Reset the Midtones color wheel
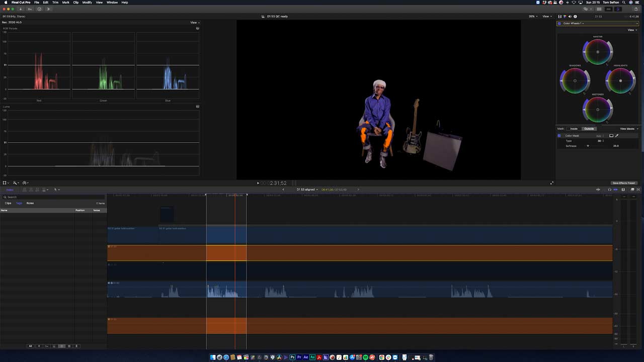 coord(607,122)
